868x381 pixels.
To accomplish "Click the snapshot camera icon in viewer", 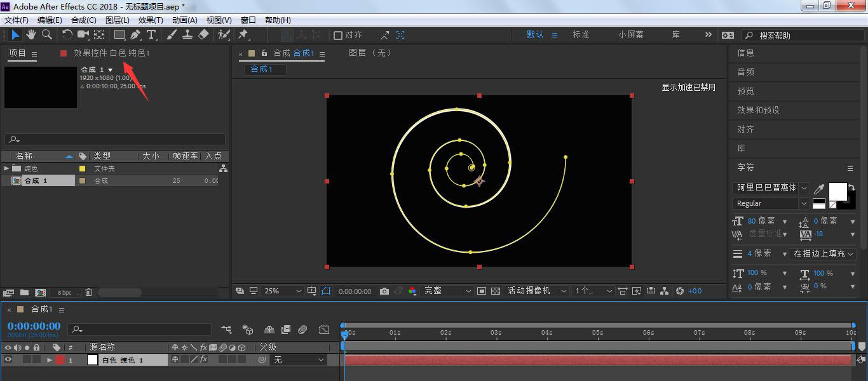I will (x=384, y=291).
